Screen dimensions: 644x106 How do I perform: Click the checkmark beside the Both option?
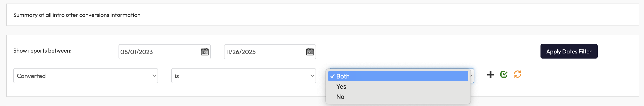332,76
